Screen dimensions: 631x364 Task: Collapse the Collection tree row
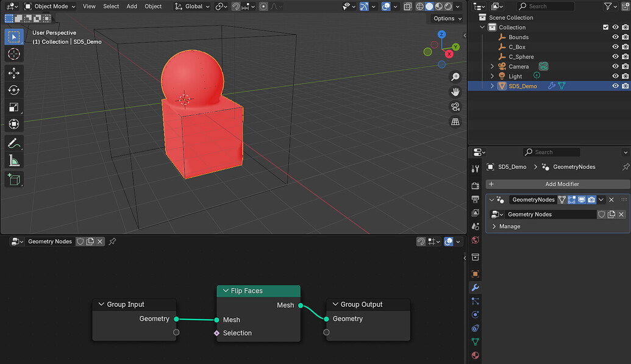(482, 27)
